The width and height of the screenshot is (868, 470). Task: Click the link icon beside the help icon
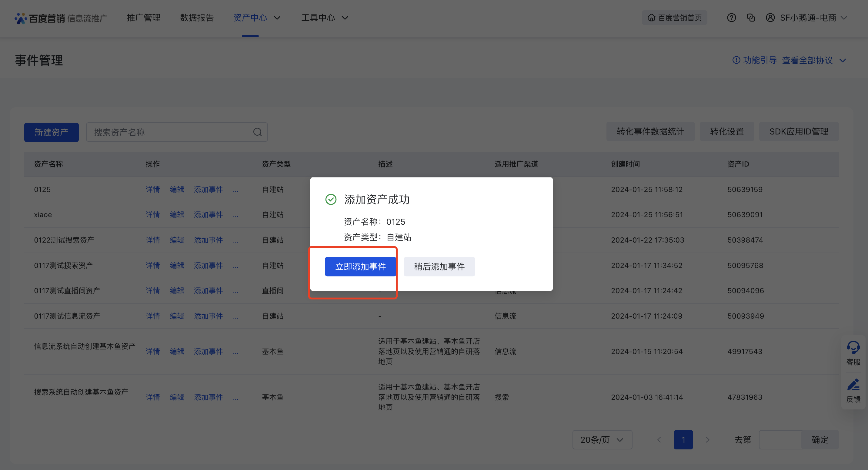click(x=751, y=18)
